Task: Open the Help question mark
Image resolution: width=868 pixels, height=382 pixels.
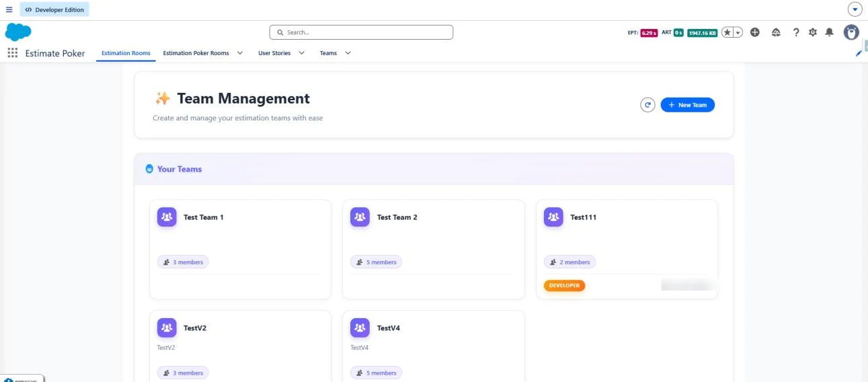Action: pos(796,32)
